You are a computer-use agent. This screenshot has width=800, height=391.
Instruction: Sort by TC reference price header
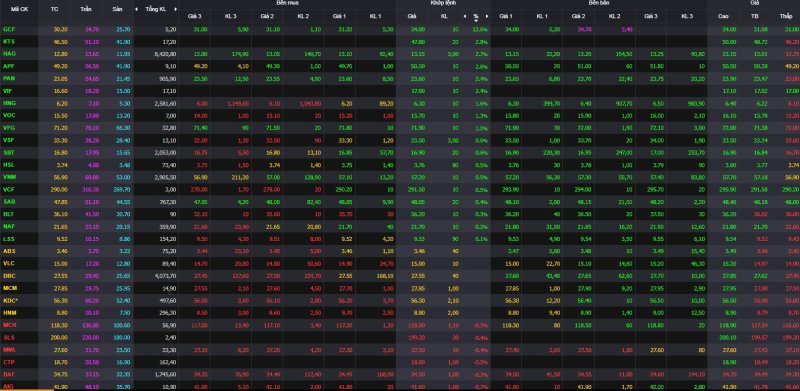point(55,9)
